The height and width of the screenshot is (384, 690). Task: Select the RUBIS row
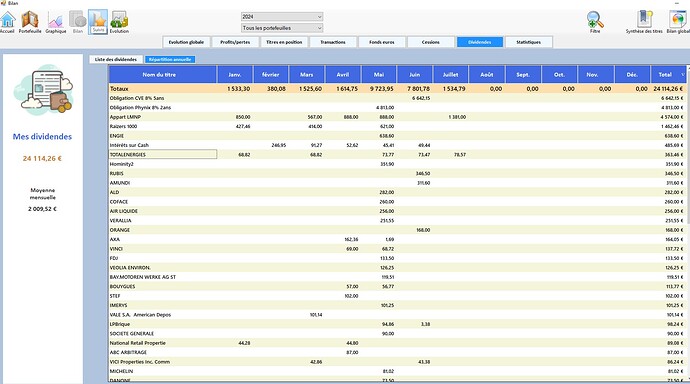(x=397, y=173)
